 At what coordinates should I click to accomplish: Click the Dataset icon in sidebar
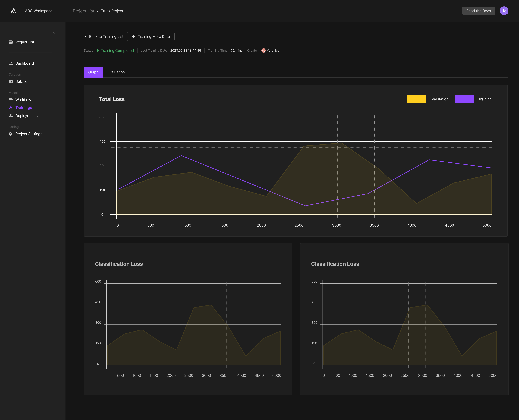[x=11, y=82]
